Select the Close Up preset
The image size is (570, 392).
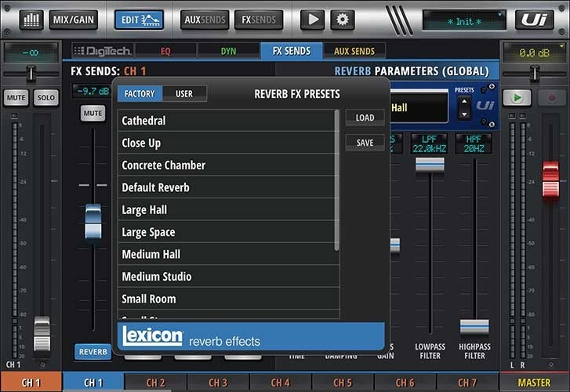(228, 143)
